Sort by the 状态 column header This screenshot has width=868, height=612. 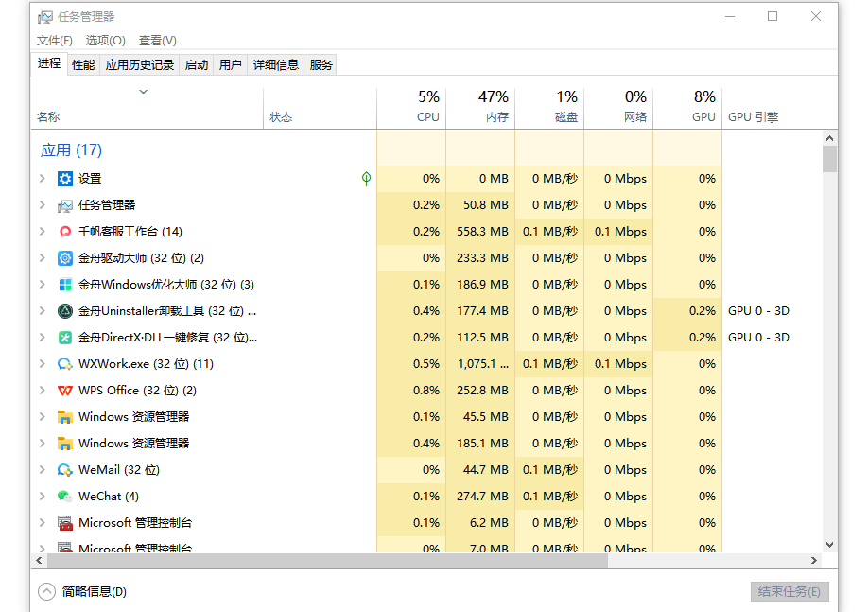click(320, 108)
